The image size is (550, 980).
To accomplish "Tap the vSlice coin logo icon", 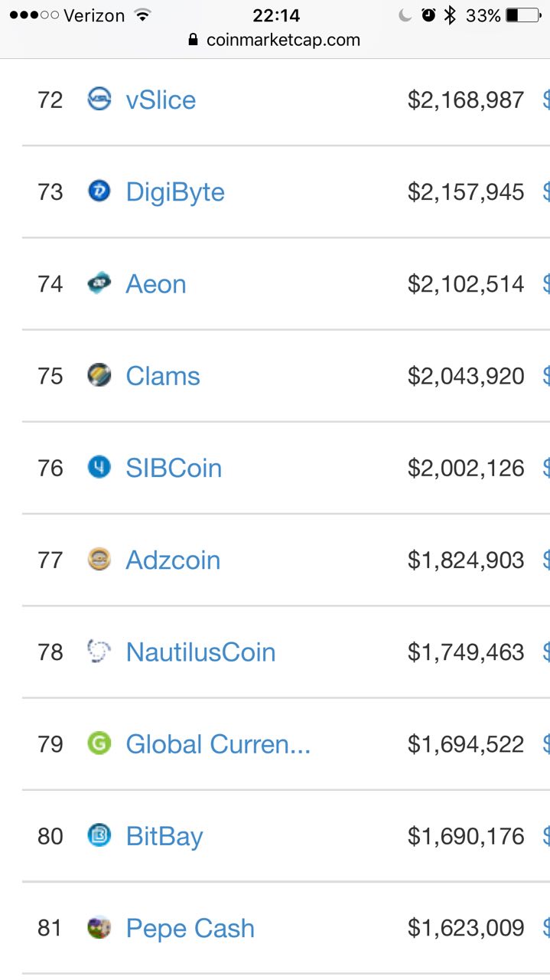I will pos(99,100).
